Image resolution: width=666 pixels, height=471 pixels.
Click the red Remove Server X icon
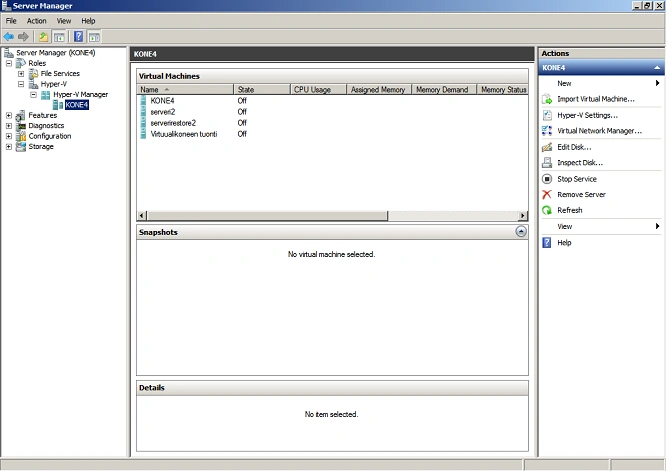[547, 195]
